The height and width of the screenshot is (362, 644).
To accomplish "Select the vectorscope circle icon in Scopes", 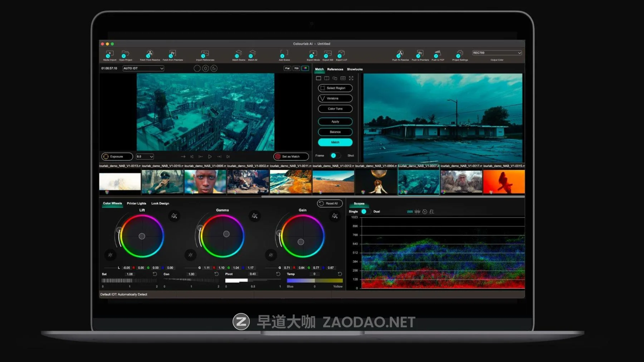I will click(x=425, y=212).
